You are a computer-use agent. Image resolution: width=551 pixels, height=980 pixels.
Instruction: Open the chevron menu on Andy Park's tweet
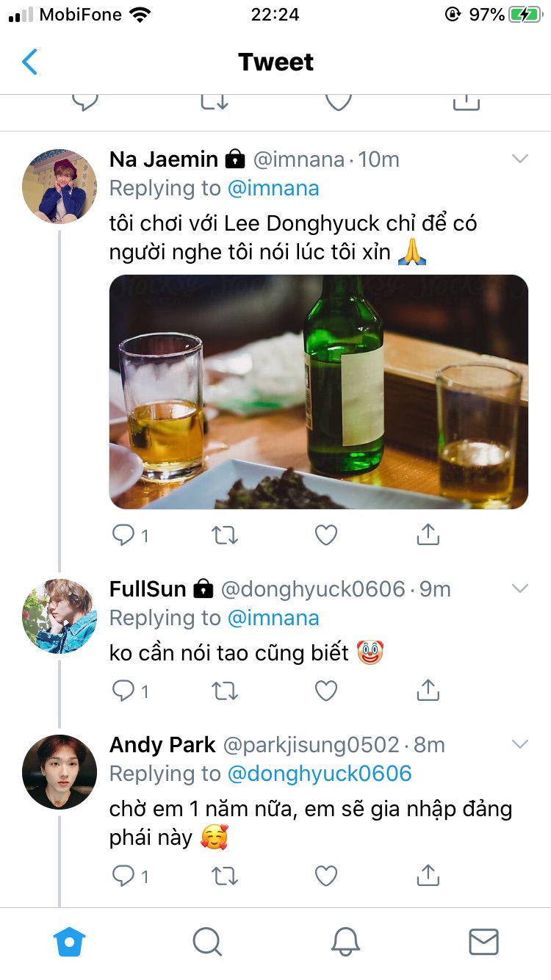pos(520,744)
